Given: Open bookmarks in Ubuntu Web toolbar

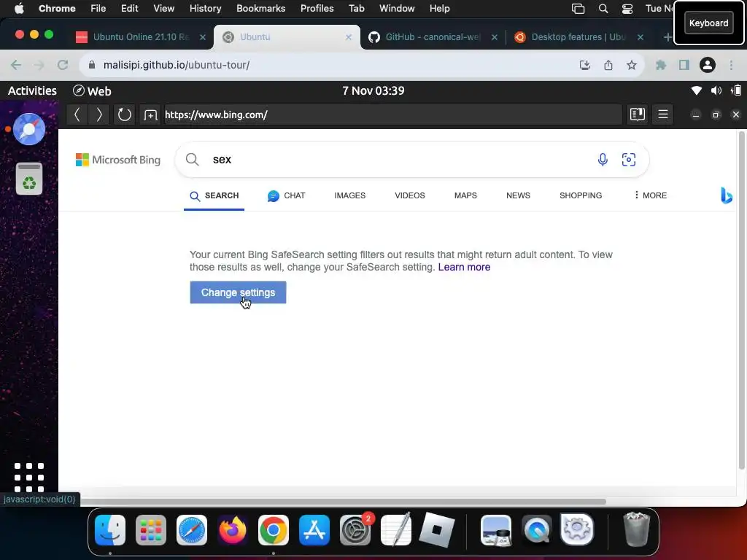Looking at the screenshot, I should coord(637,114).
